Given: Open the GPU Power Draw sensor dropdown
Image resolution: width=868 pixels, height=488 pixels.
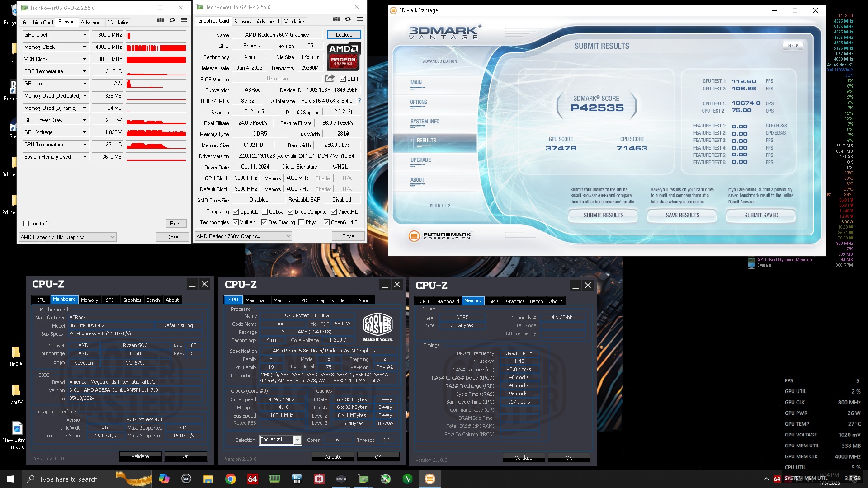Looking at the screenshot, I should (x=84, y=120).
